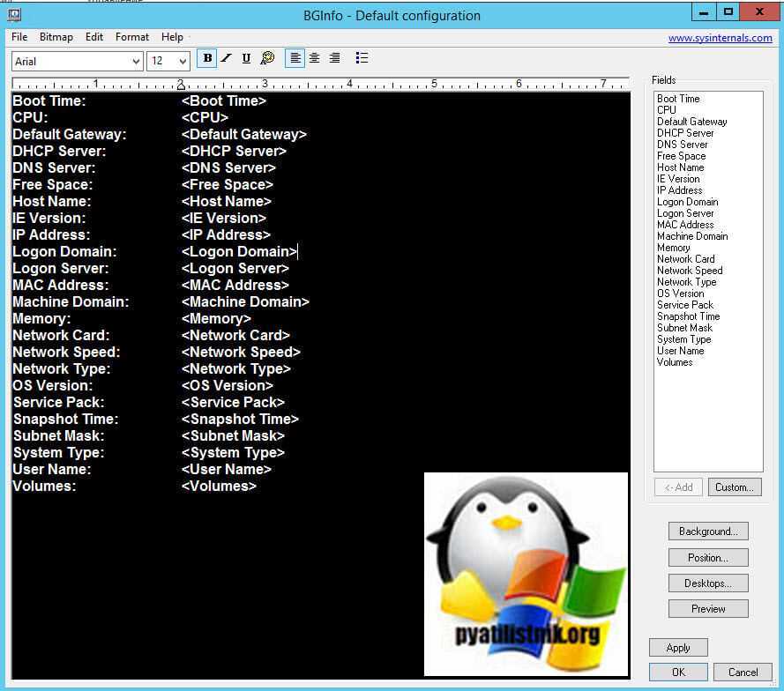The image size is (784, 691).
Task: Click the BGInfo app icon in title bar
Action: click(x=14, y=14)
